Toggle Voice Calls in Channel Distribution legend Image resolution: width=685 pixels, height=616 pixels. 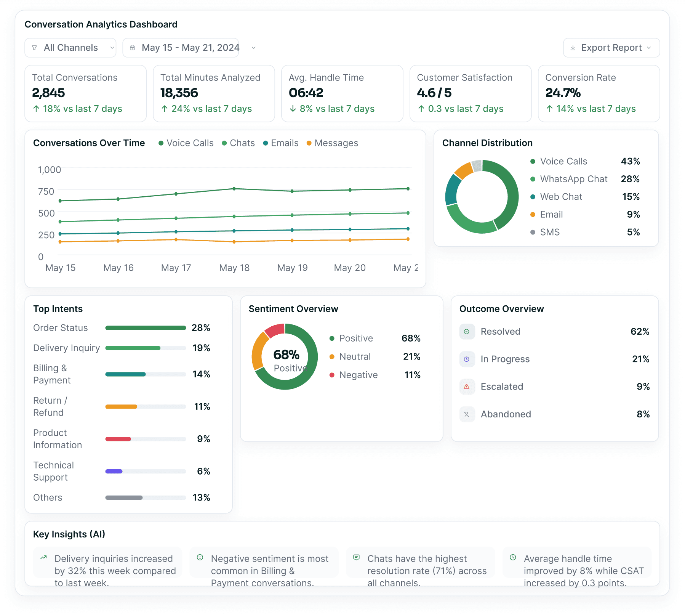click(x=585, y=161)
